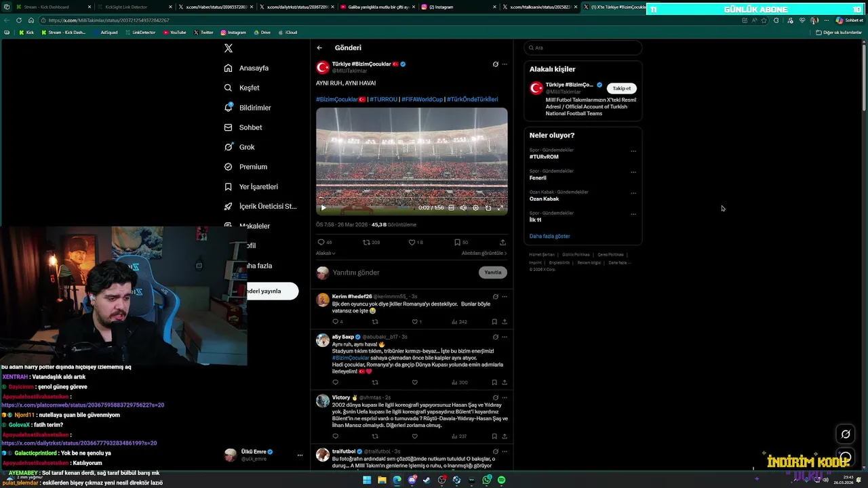Bookmark Kerim #hedef26's reply
Screen dimensions: 868x488
click(x=494, y=322)
